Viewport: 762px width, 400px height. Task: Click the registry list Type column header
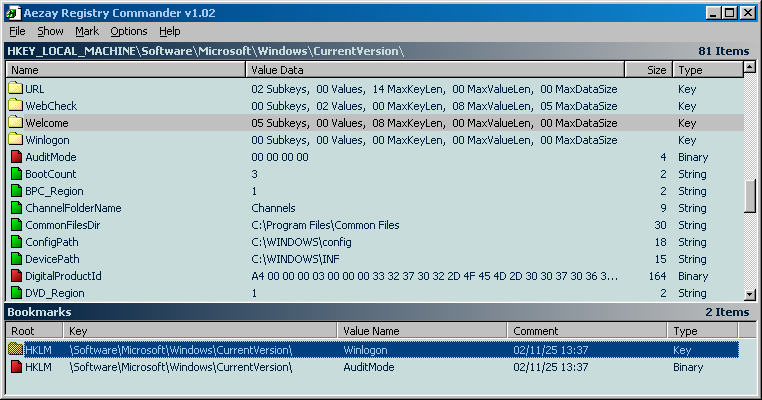click(x=708, y=70)
